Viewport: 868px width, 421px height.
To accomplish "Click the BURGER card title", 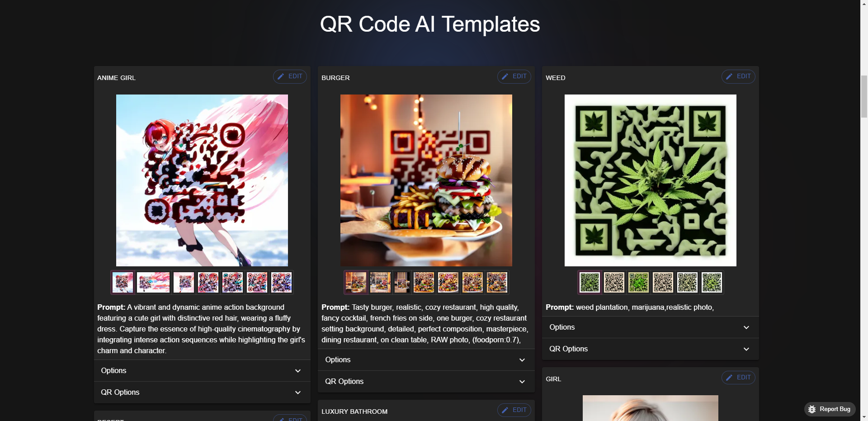I will pos(335,78).
